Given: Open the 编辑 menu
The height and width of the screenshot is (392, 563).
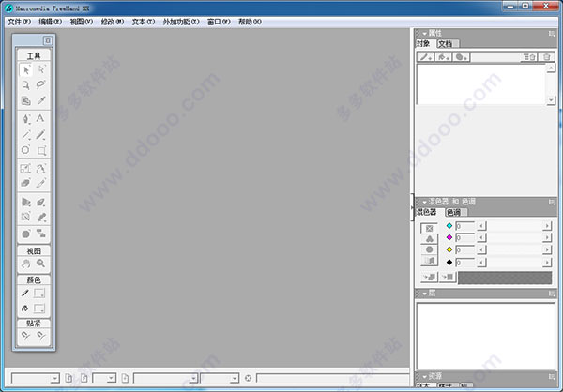Looking at the screenshot, I should pyautogui.click(x=51, y=22).
